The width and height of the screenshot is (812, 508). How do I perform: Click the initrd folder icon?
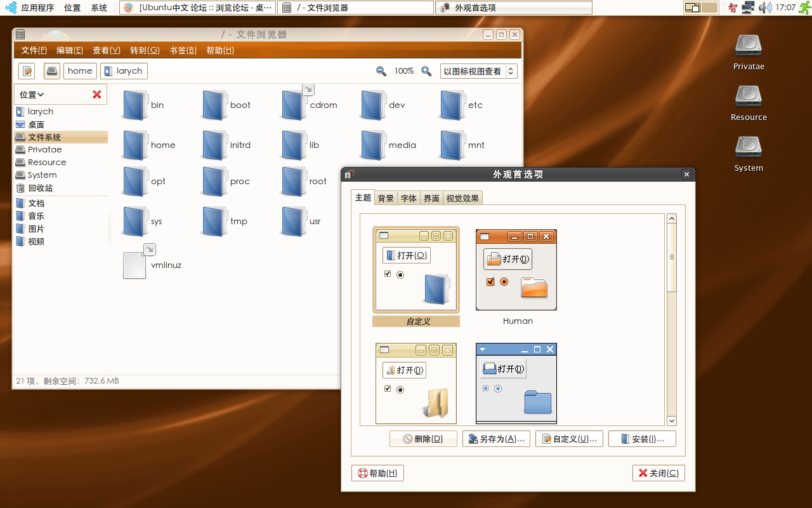(x=214, y=145)
